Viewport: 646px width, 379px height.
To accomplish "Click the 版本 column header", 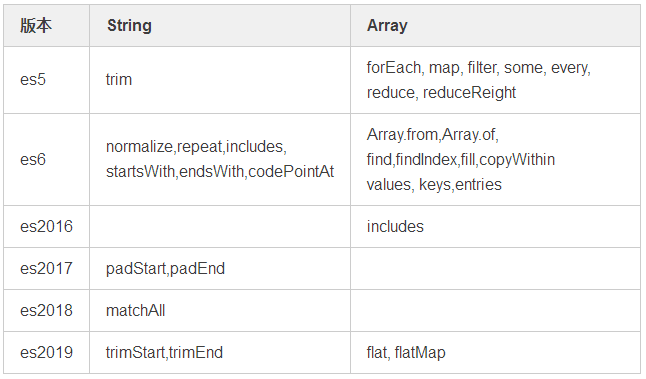I will pos(36,26).
